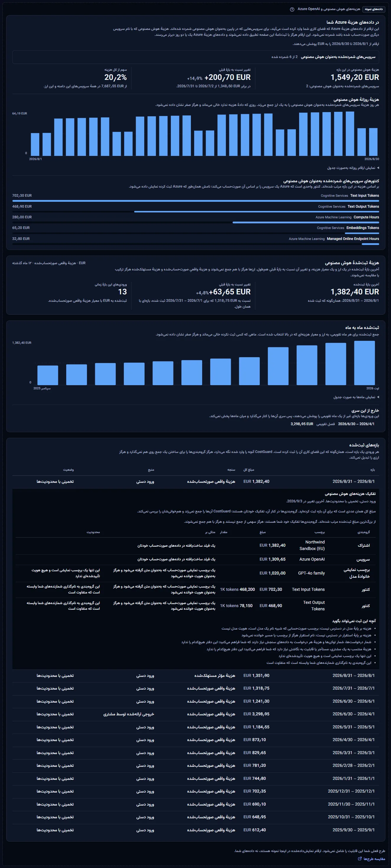Click the "بازه" column header in periods table

372,470
